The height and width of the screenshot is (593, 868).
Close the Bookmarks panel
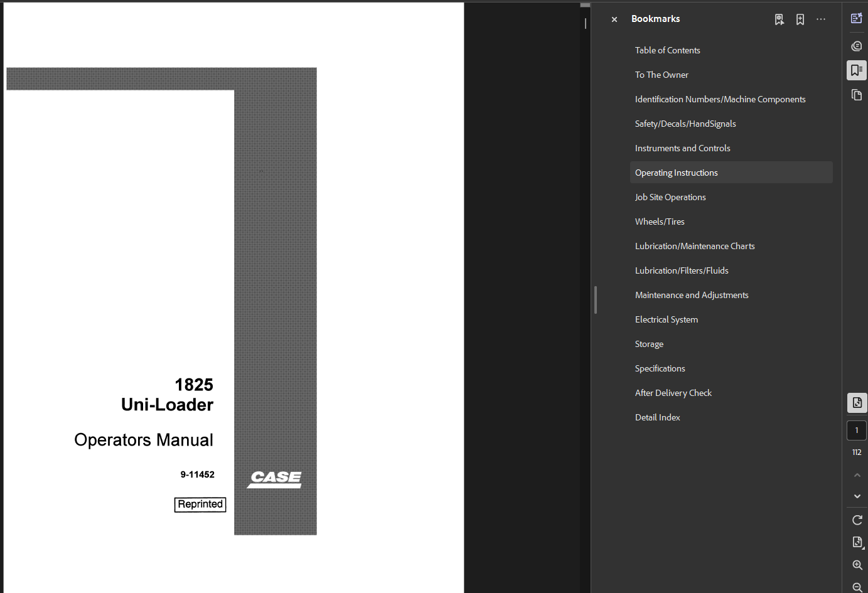coord(614,19)
